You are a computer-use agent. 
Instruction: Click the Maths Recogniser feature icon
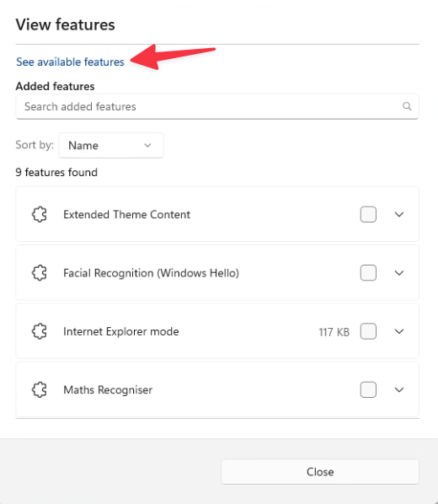click(x=40, y=390)
